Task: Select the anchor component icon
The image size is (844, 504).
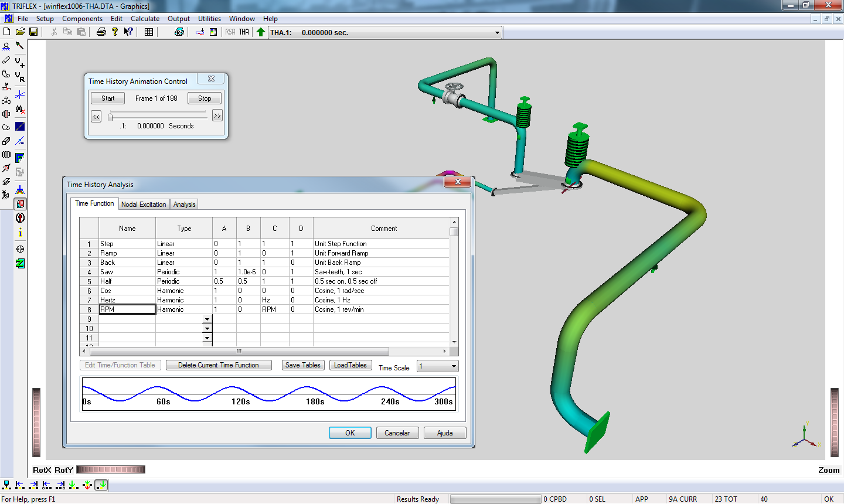Action: click(6, 46)
